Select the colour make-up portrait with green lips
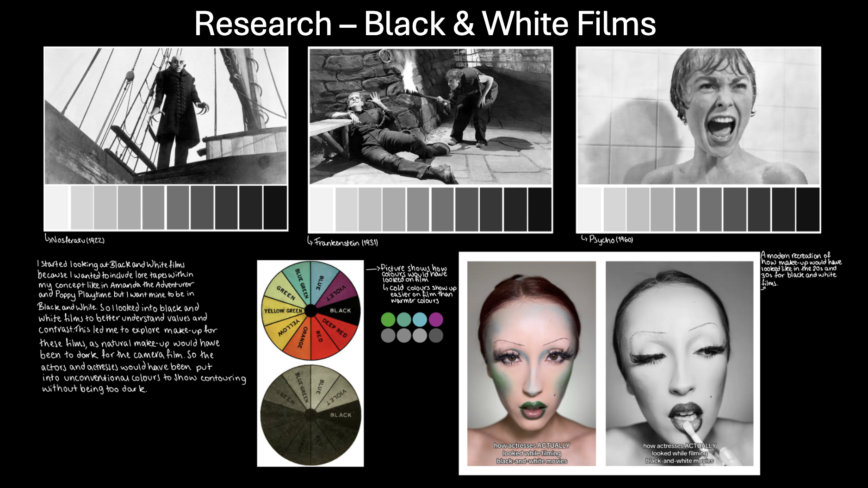This screenshot has height=488, width=868. [x=532, y=363]
